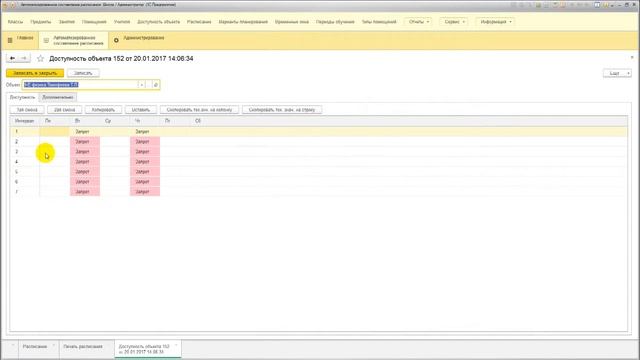This screenshot has height=360, width=640.
Task: Switch to the Главное section
Action: (x=20, y=40)
